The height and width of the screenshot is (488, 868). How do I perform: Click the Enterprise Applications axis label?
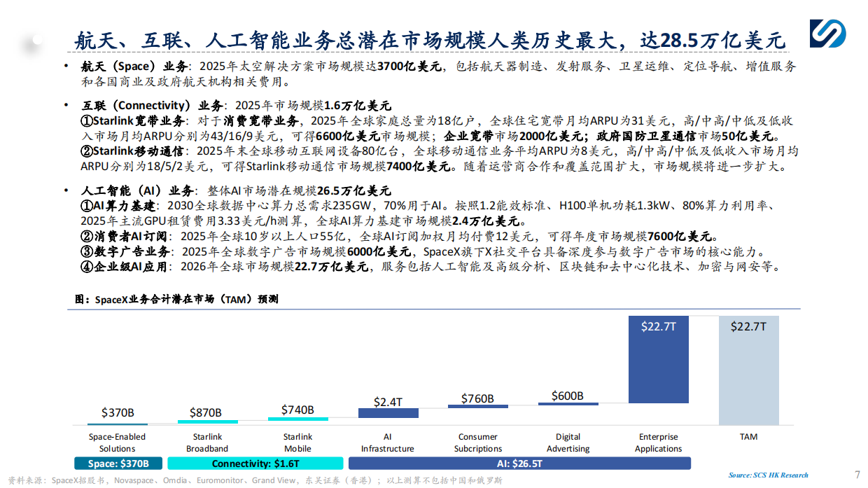click(x=658, y=442)
